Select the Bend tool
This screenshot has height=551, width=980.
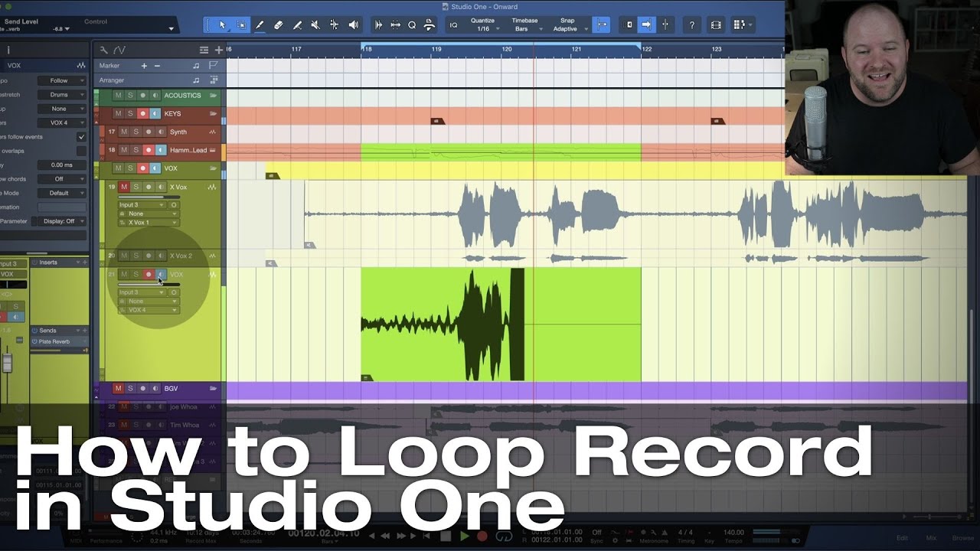[x=335, y=24]
